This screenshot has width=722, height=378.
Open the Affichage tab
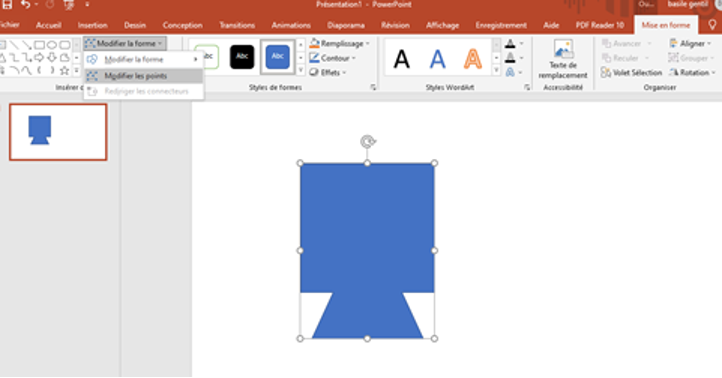442,25
